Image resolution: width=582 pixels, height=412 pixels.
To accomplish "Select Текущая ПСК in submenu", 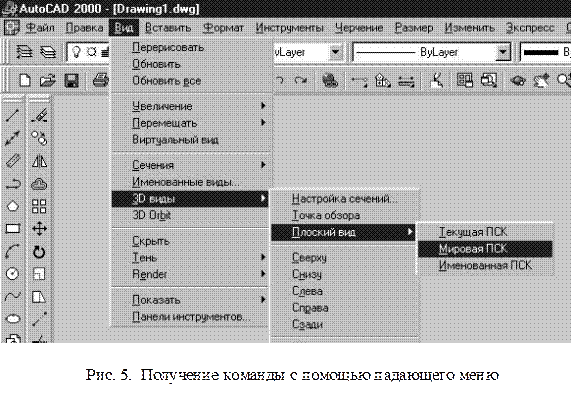I will pos(485,232).
